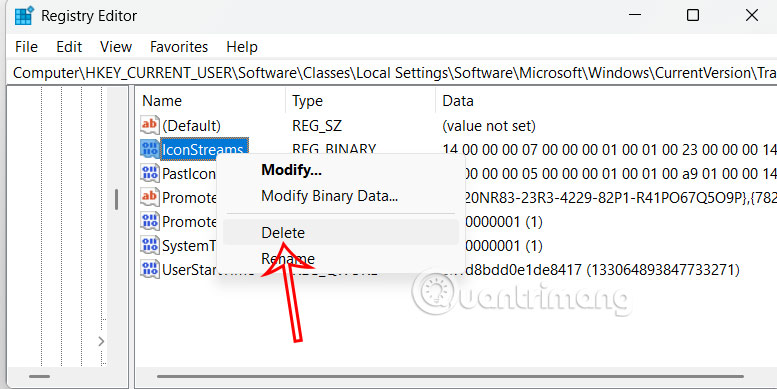The image size is (777, 389).
Task: Click the tree pane horizontal scrollbar
Action: tap(39, 377)
